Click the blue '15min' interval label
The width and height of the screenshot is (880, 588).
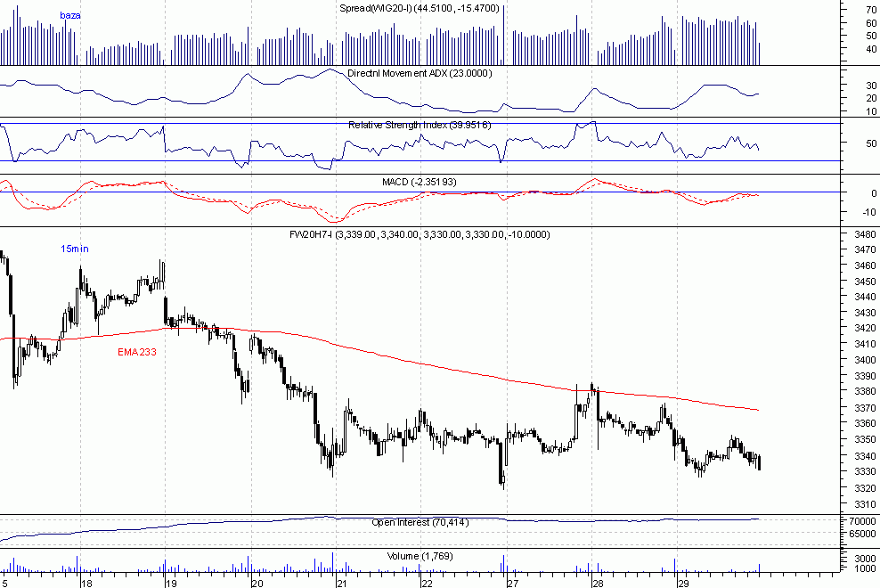[75, 249]
